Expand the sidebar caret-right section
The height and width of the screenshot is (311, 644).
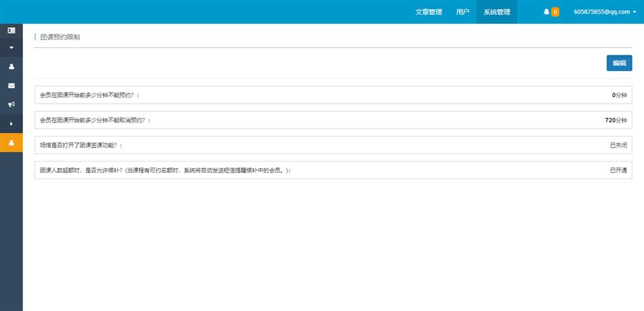(11, 124)
